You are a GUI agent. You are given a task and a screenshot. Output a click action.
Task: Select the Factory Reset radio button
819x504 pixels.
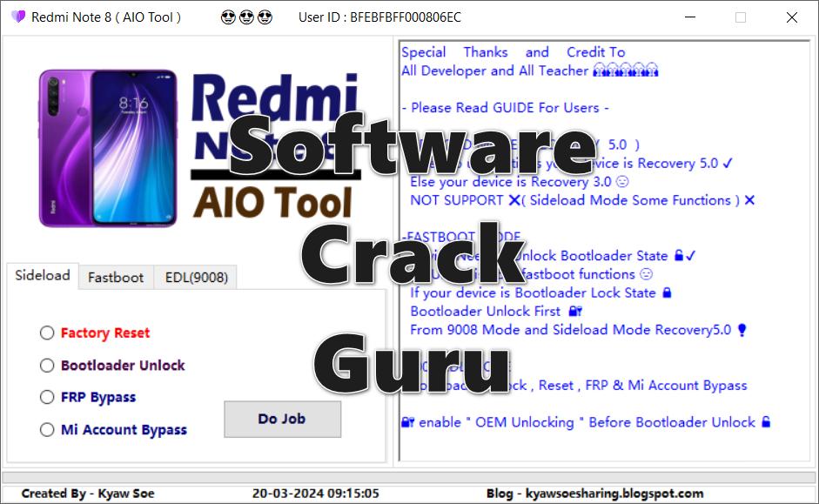click(47, 333)
